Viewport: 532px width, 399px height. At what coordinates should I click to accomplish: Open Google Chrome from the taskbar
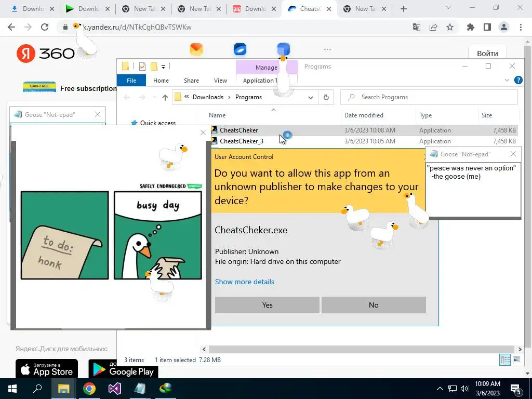point(89,389)
